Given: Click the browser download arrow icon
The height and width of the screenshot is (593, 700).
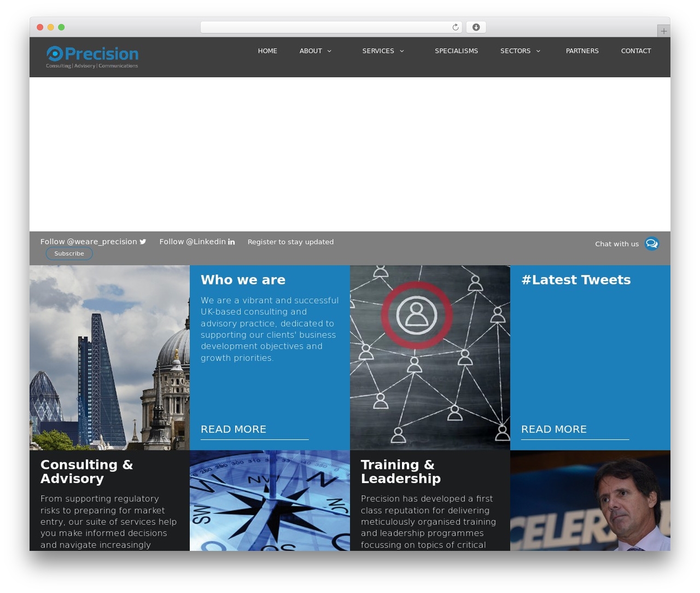Looking at the screenshot, I should coord(476,27).
